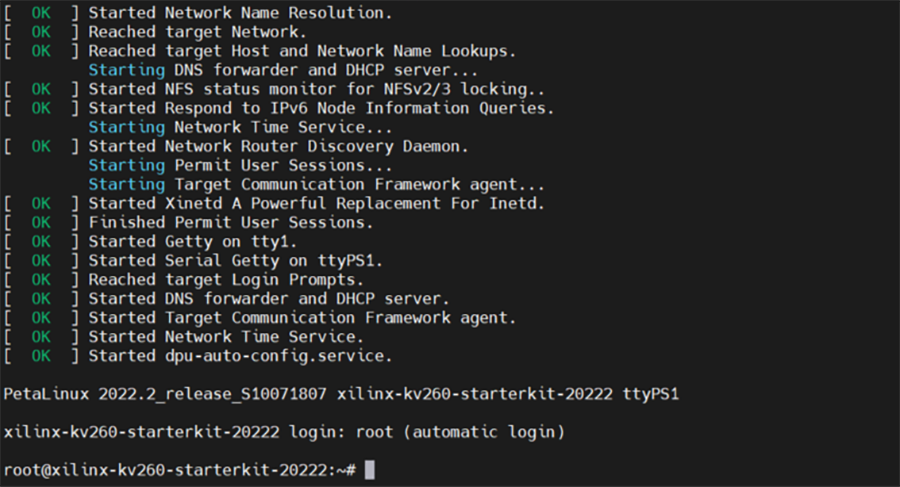Click 'Starting Permit User Sessions...' line

pyautogui.click(x=240, y=165)
